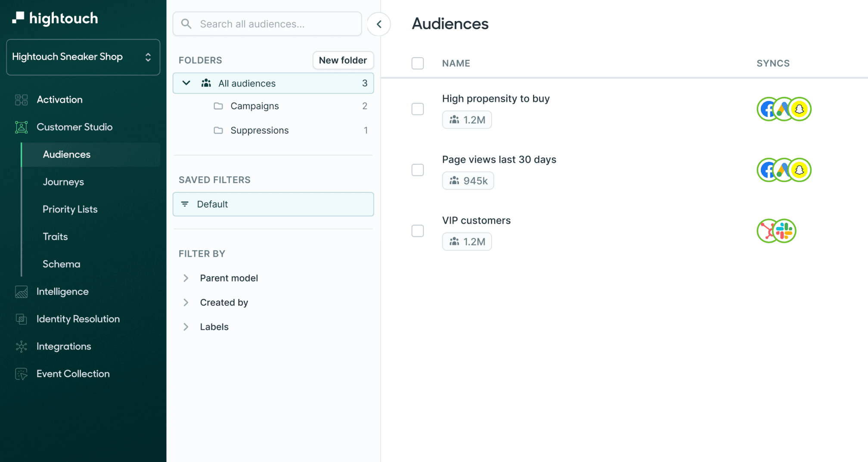Click the Hightouch logo

click(x=55, y=18)
